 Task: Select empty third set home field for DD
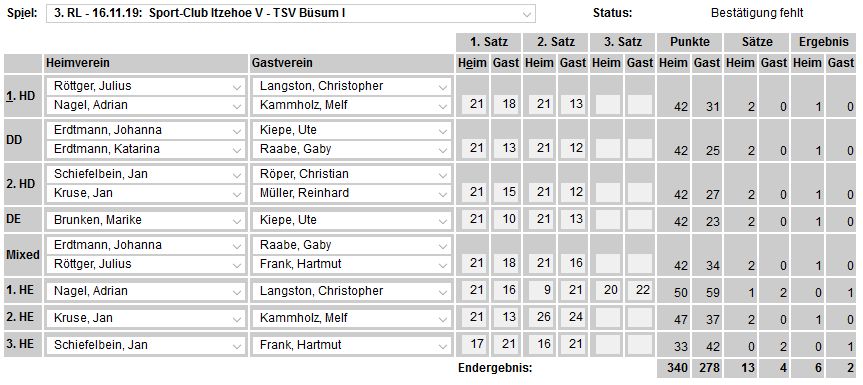(x=607, y=148)
